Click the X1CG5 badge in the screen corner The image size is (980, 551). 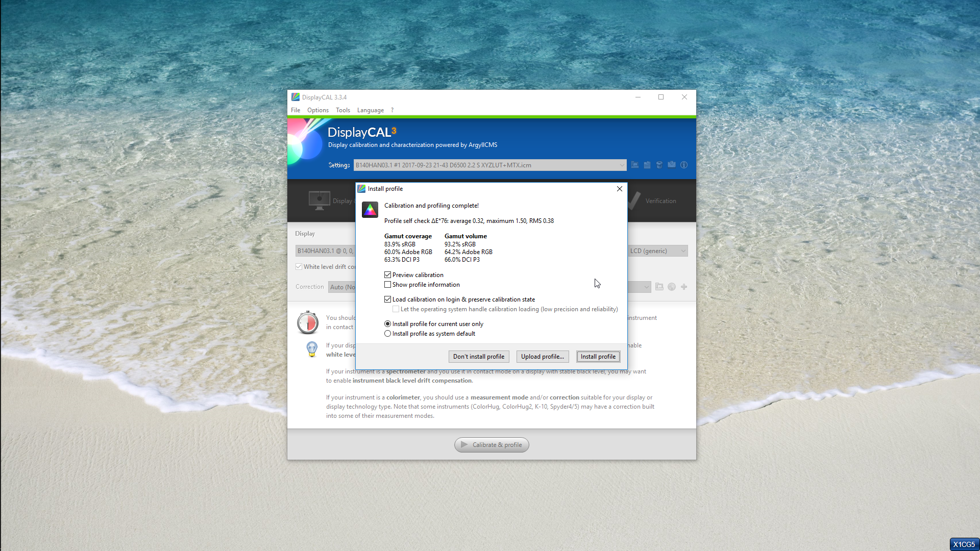pyautogui.click(x=964, y=544)
